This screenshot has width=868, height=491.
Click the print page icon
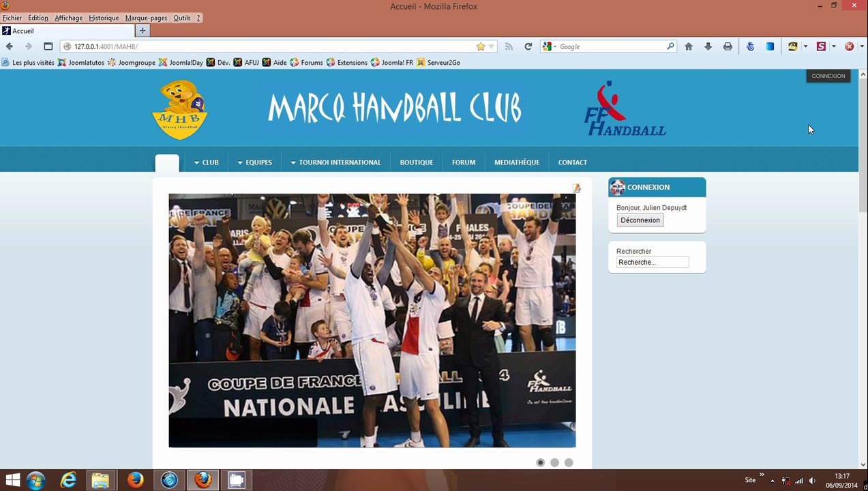point(728,46)
